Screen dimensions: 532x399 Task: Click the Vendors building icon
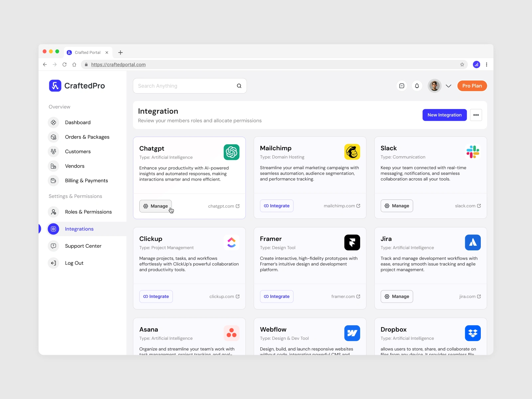click(53, 166)
